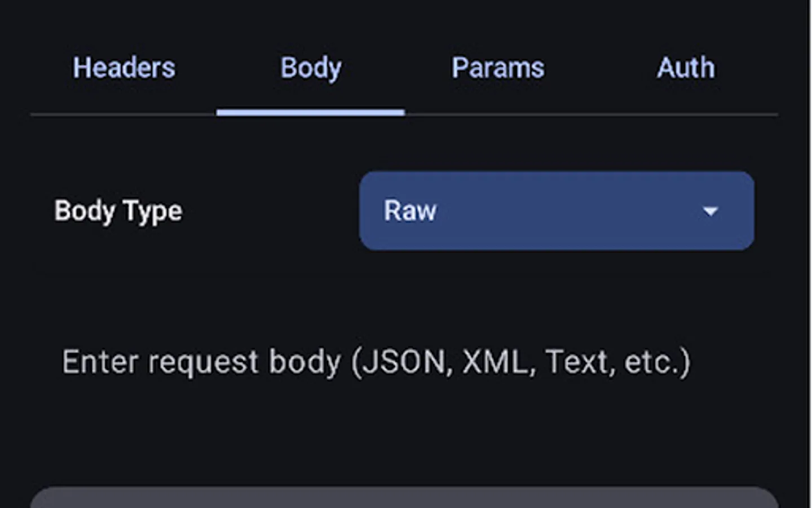Click the small triangle in the Raw selector
Viewport: 812px width, 508px height.
coord(710,211)
